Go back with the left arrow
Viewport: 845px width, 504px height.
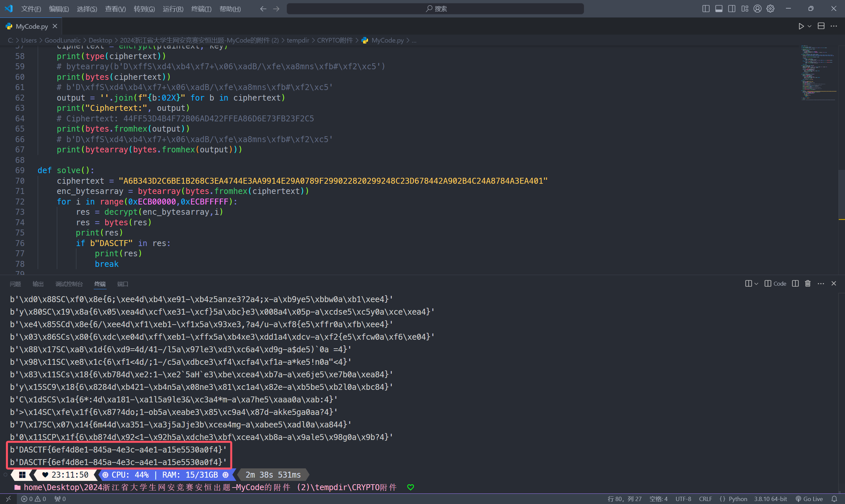tap(263, 9)
